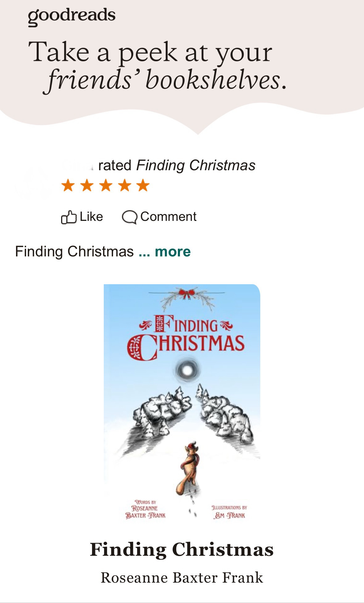Click the fourth orange rating star
The width and height of the screenshot is (364, 603).
[124, 186]
